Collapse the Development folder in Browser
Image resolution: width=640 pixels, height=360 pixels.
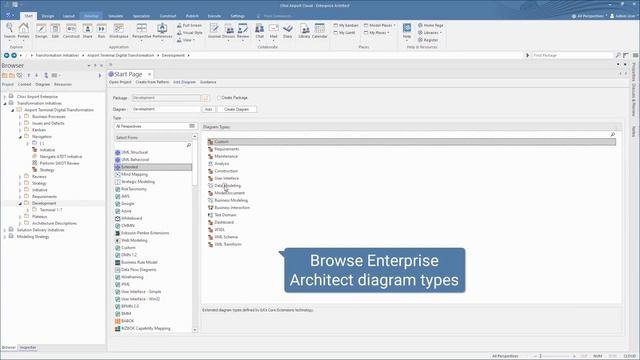point(20,203)
